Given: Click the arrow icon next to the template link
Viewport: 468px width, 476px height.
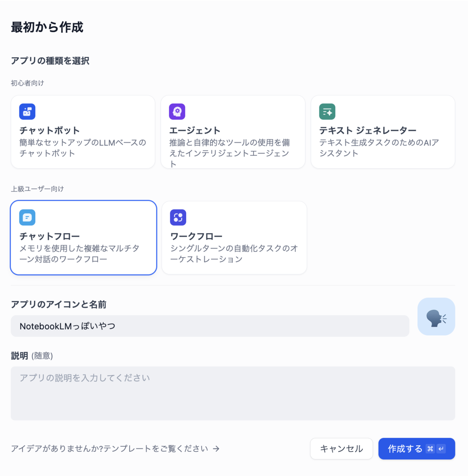Looking at the screenshot, I should (x=216, y=449).
